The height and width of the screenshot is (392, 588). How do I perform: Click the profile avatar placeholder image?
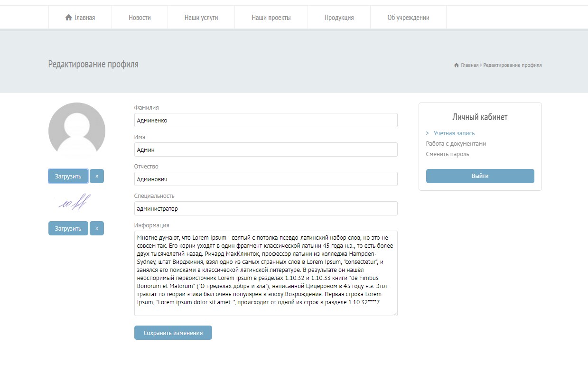(x=77, y=130)
